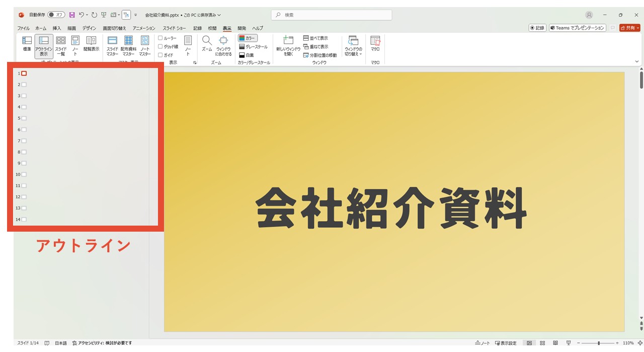Open Notes Master (ノートマスター) view
Screen dimensions: 644x352
click(x=145, y=46)
